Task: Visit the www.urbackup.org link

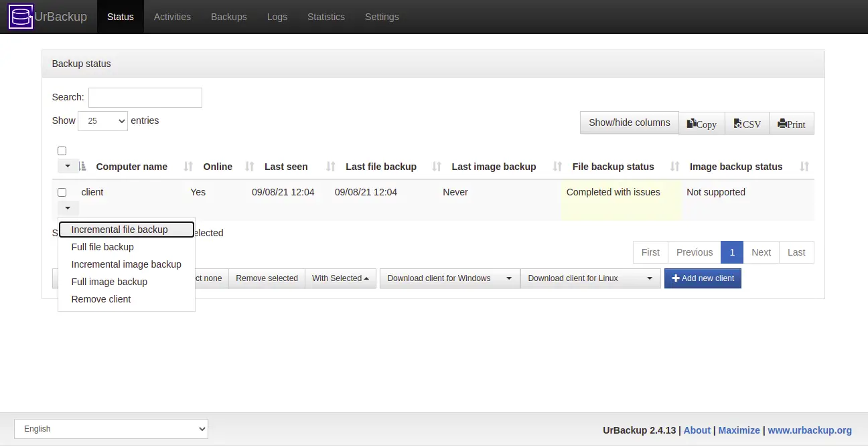Action: click(x=810, y=430)
